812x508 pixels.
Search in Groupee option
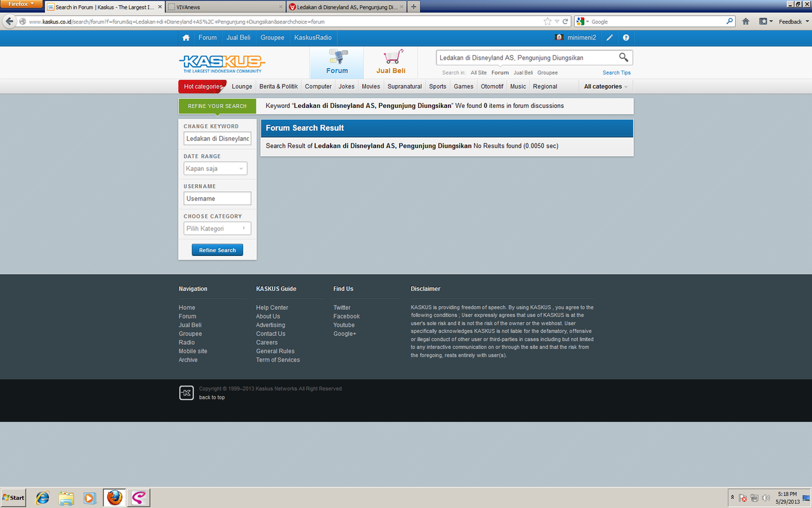547,73
